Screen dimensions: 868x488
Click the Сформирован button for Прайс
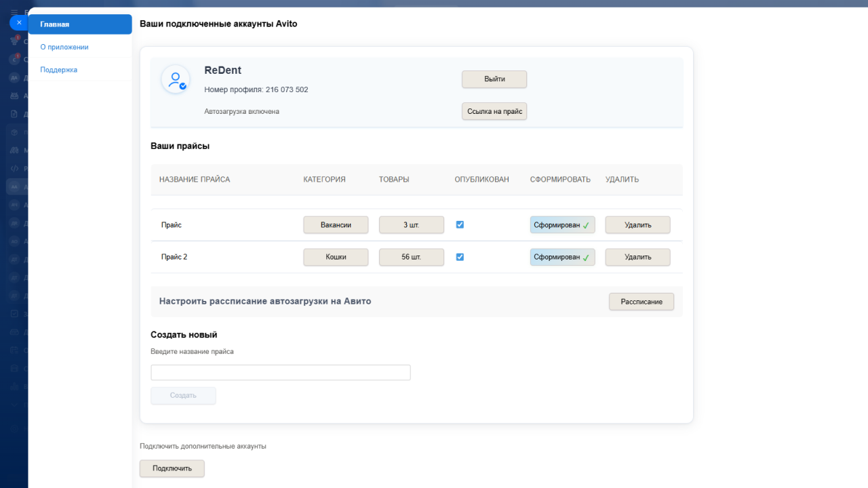pos(562,225)
